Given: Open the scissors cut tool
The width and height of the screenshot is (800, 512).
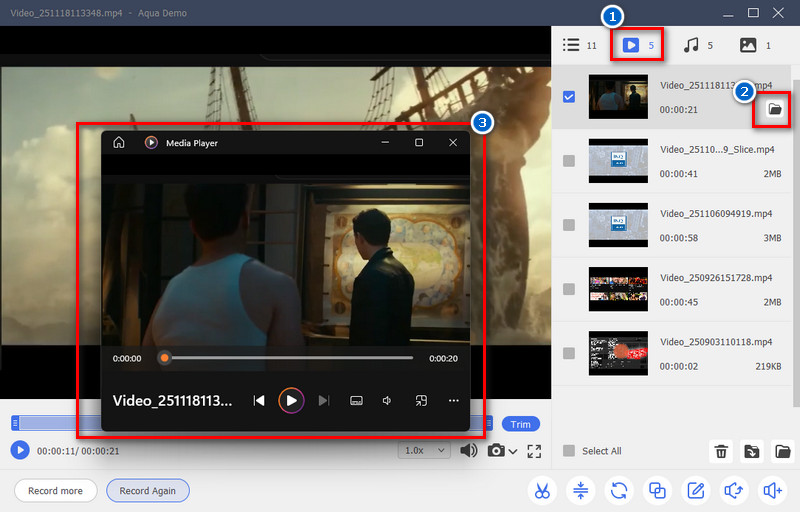Looking at the screenshot, I should [x=542, y=491].
